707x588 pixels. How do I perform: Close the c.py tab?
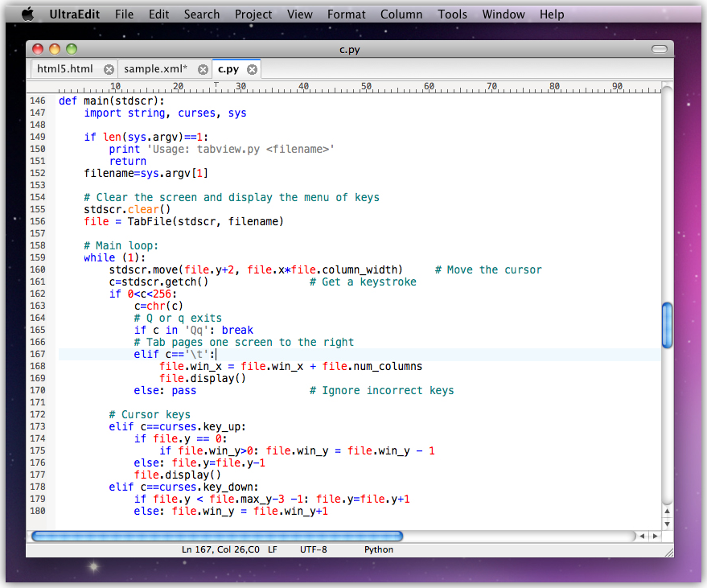[x=252, y=69]
